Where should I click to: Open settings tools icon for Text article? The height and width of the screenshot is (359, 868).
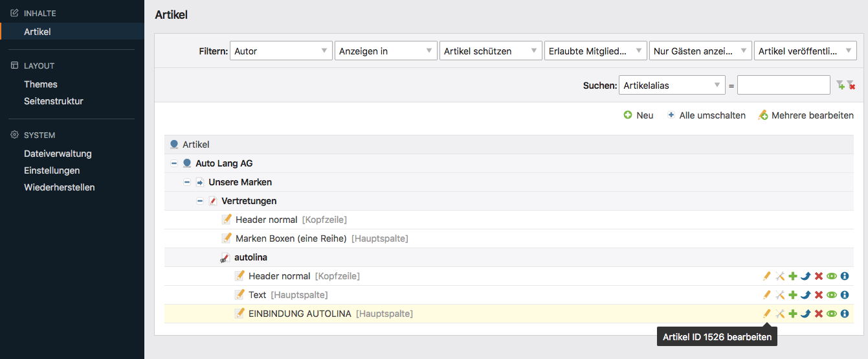780,295
